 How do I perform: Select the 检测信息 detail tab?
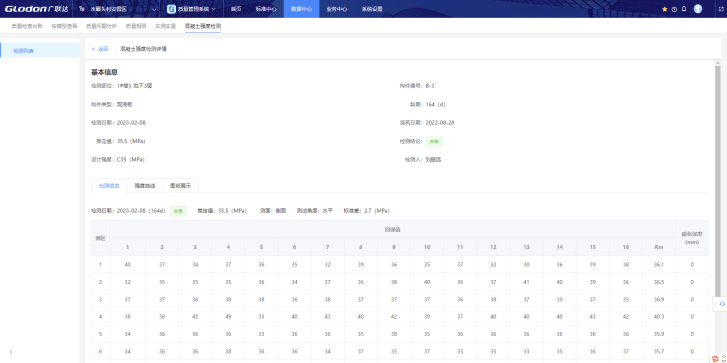pyautogui.click(x=109, y=185)
